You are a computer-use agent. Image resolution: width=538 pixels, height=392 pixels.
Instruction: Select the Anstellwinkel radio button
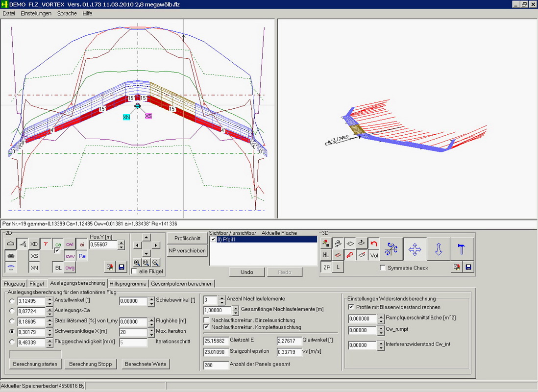(12, 301)
